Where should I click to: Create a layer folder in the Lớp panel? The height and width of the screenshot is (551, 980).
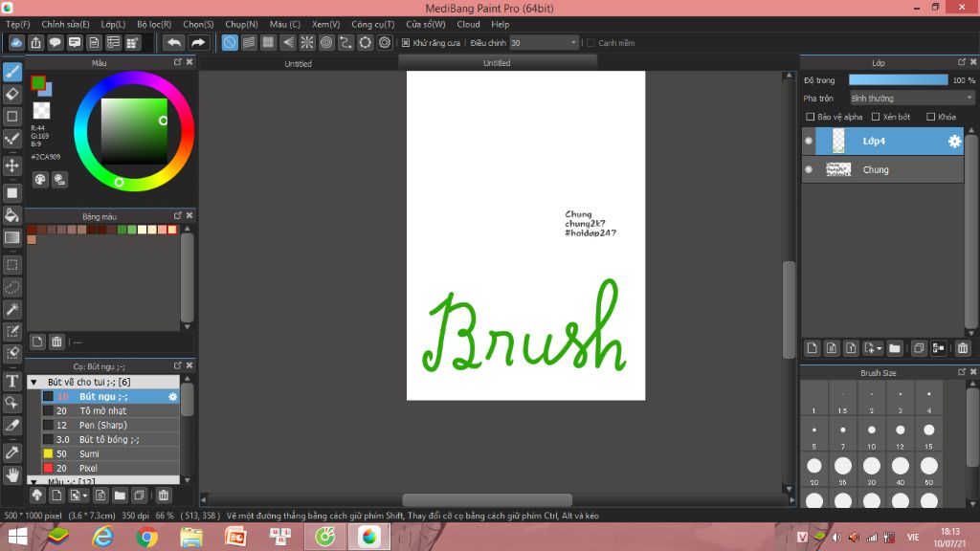coord(895,348)
